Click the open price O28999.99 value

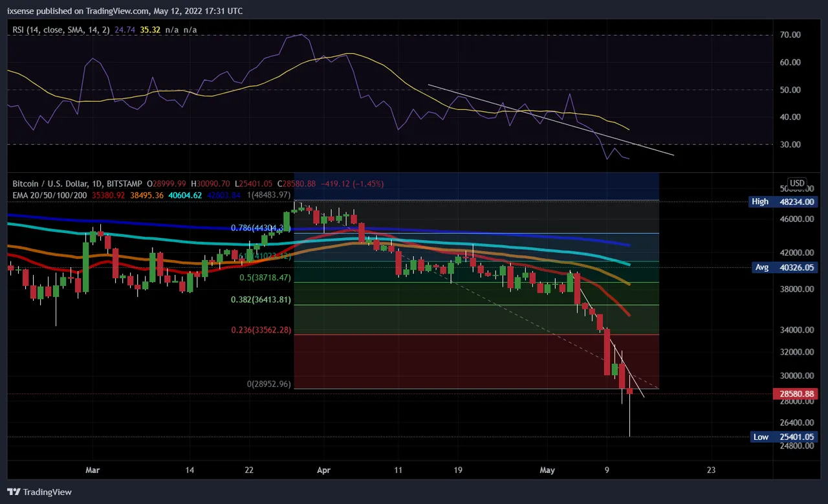[x=166, y=184]
